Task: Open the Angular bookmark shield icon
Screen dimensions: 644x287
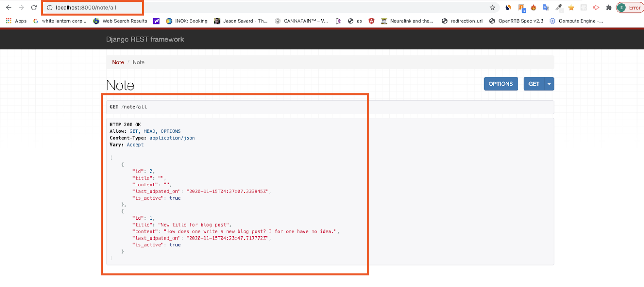Action: pos(372,21)
